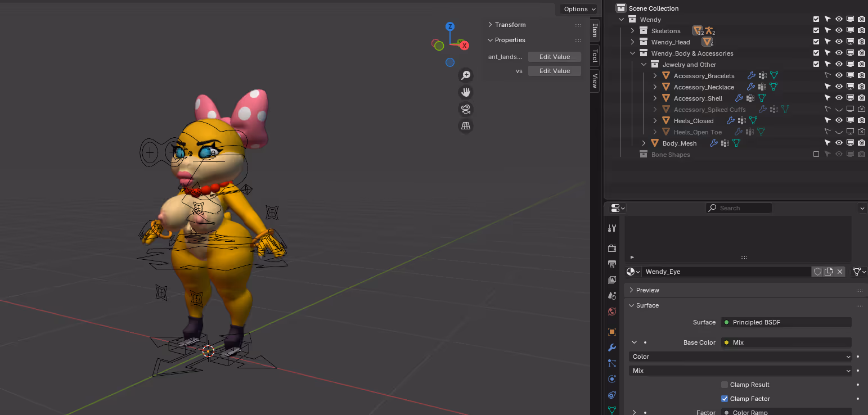Uncheck the Skeletons collection checkbox
This screenshot has width=868, height=415.
click(x=816, y=31)
